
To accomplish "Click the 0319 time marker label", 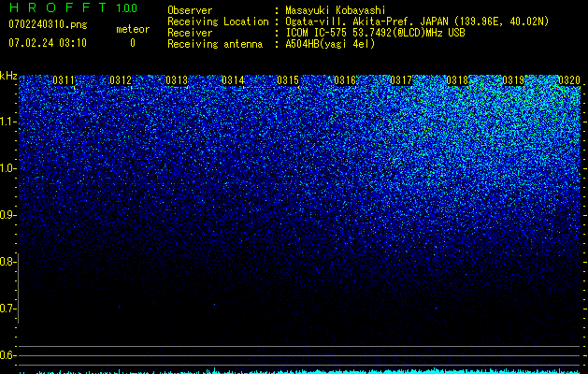I will click(x=513, y=79).
